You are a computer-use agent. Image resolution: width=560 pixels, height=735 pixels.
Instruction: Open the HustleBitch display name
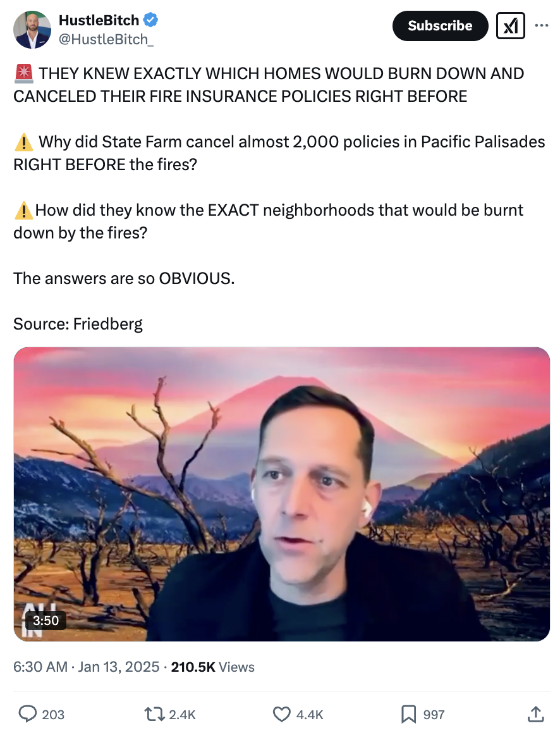coord(99,20)
